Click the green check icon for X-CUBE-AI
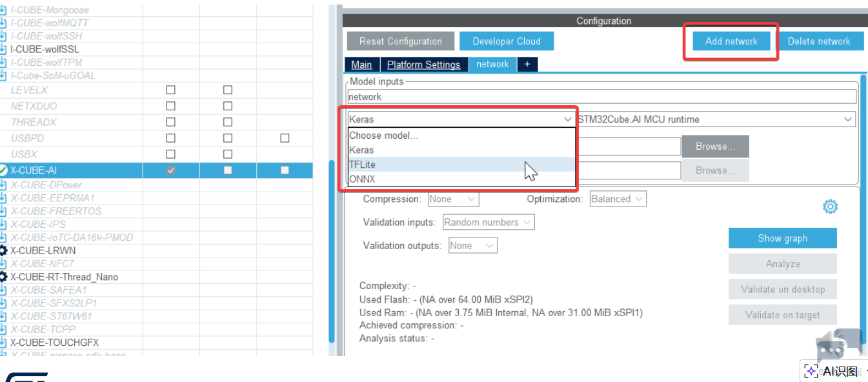The width and height of the screenshot is (868, 382). [x=3, y=170]
